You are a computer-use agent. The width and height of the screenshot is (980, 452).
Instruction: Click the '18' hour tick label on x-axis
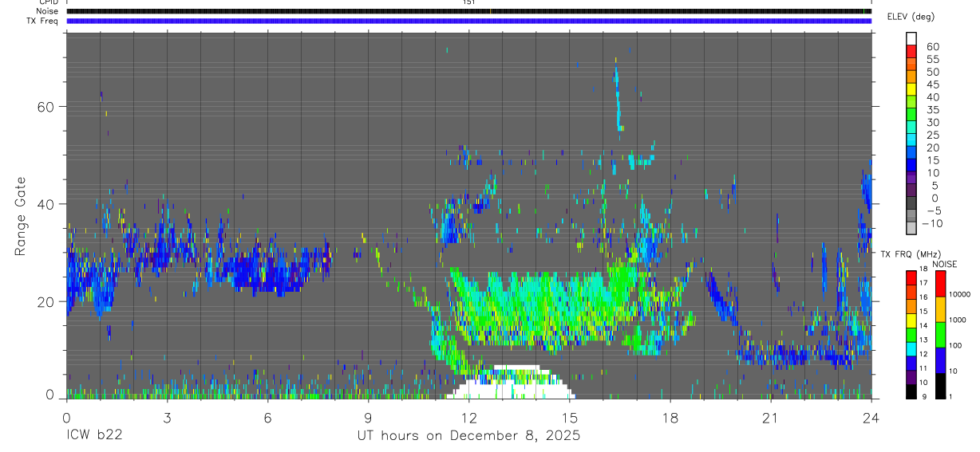tap(670, 417)
